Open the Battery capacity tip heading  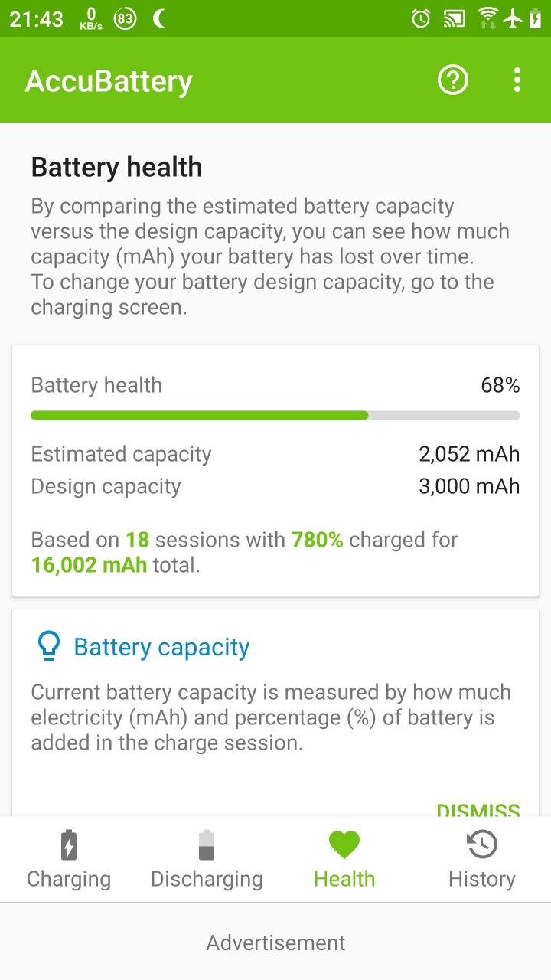161,648
